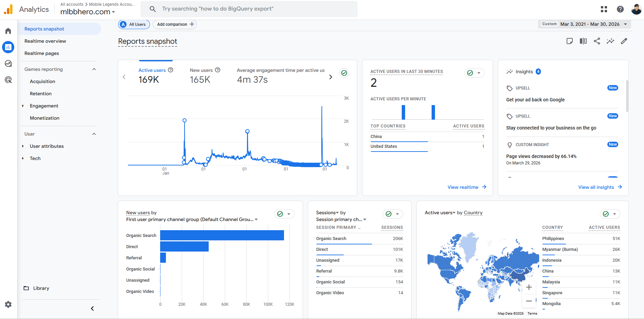Viewport: 644px width, 319px height.
Task: Collapse the left navigation panel
Action: tap(92, 308)
